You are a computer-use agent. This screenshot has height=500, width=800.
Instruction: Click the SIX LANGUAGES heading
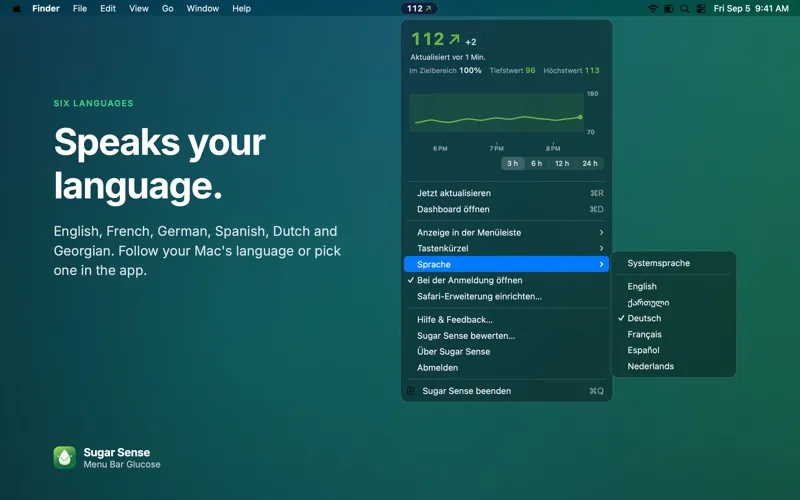(x=93, y=103)
